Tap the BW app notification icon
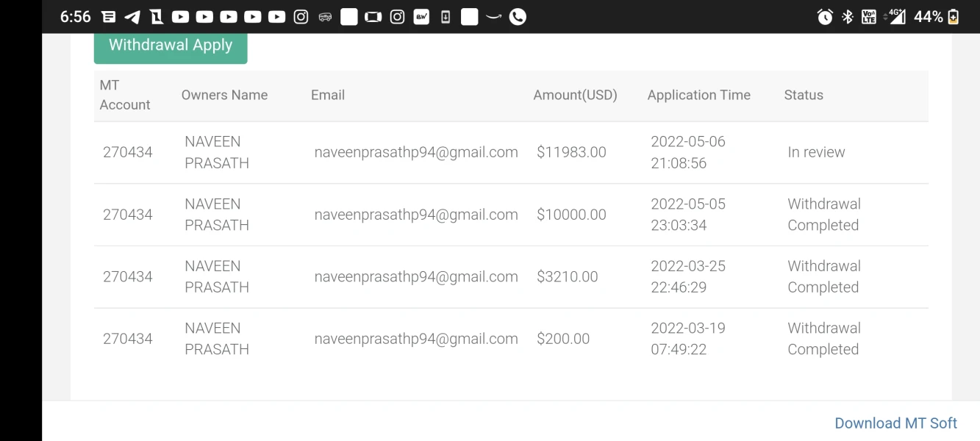 coord(421,17)
